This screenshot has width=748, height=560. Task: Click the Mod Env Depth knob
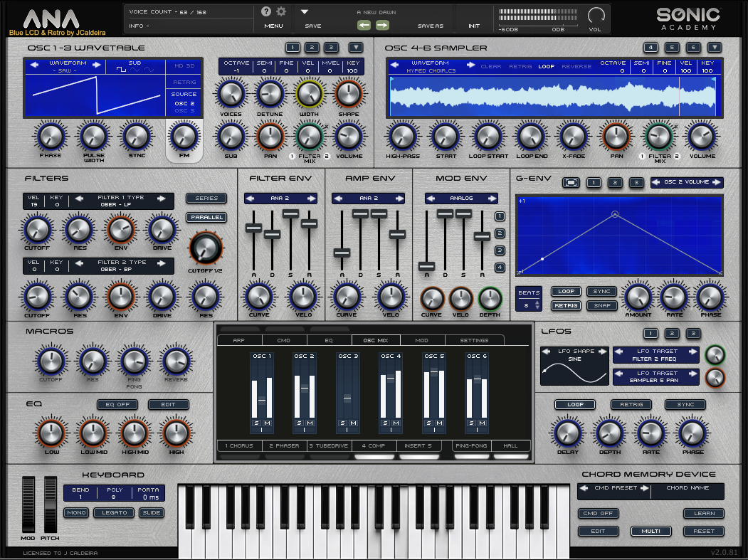(x=490, y=299)
